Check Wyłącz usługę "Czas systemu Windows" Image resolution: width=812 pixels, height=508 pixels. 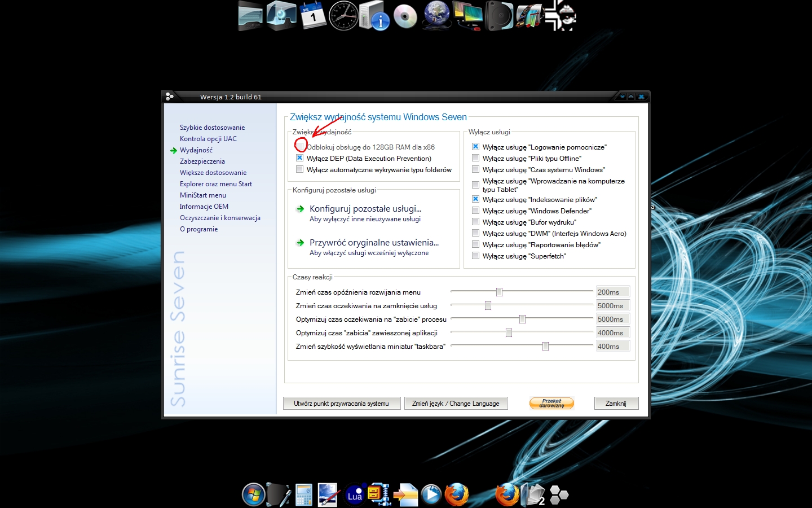pyautogui.click(x=476, y=169)
